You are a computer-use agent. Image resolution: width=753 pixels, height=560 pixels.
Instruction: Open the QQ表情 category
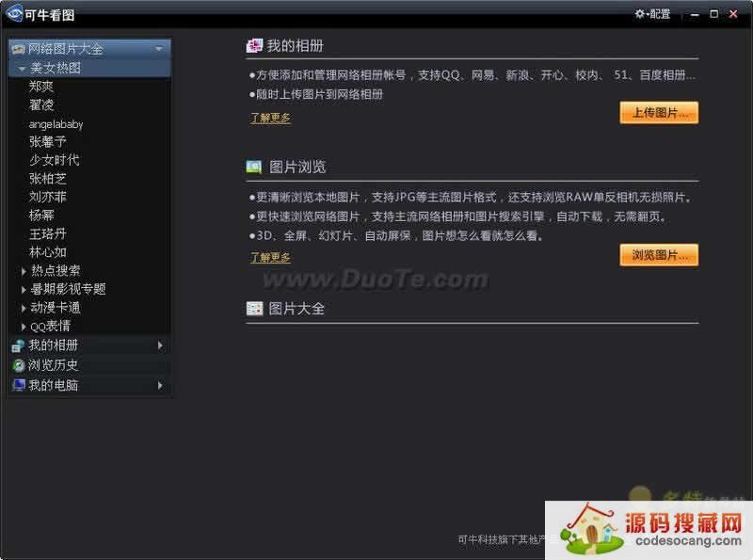click(x=50, y=326)
